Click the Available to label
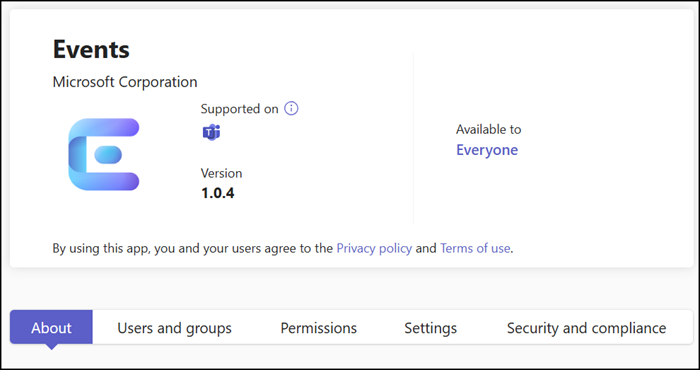This screenshot has width=700, height=370. point(488,129)
